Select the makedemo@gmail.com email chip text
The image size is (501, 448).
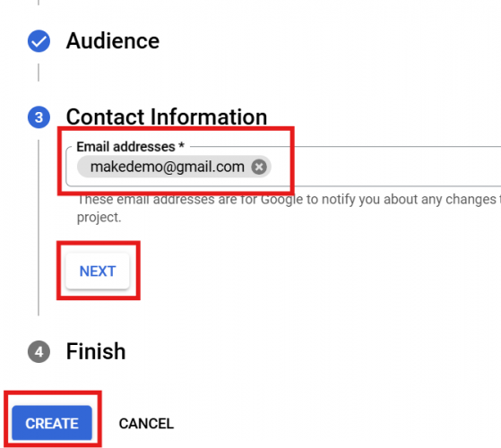[167, 167]
